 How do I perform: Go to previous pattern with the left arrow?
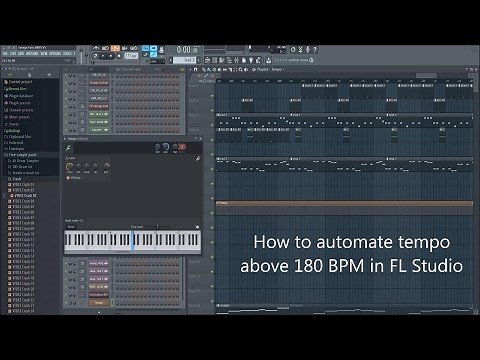point(170,60)
